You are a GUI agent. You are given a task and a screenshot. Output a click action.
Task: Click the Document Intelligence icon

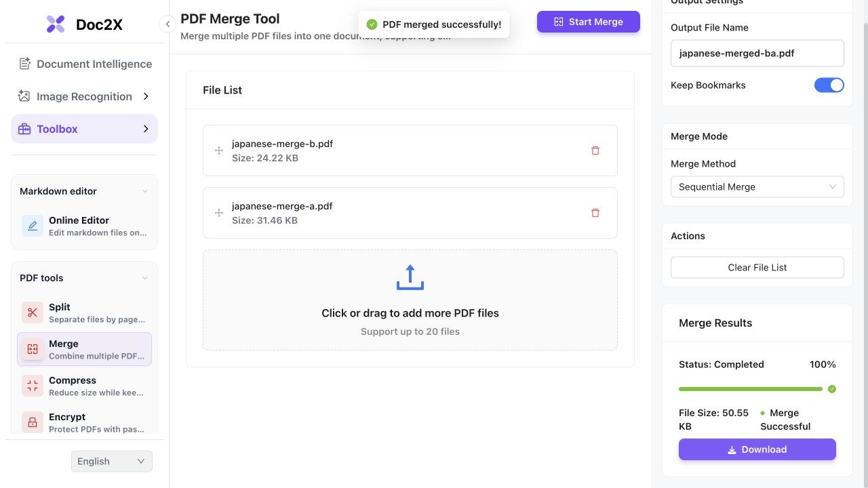point(25,64)
